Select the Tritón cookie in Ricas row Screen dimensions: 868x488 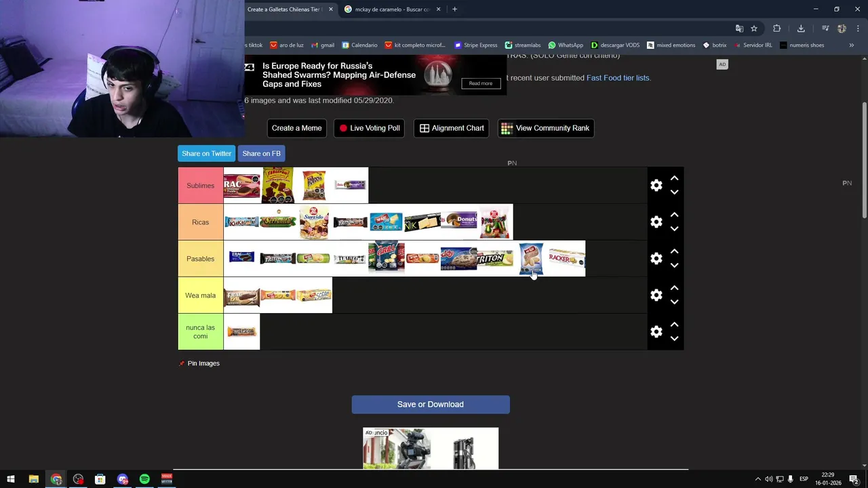point(351,222)
